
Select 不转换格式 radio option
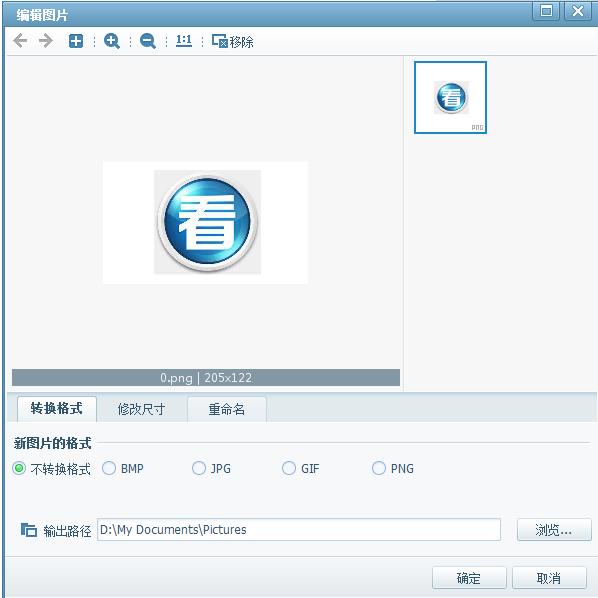tap(51, 468)
